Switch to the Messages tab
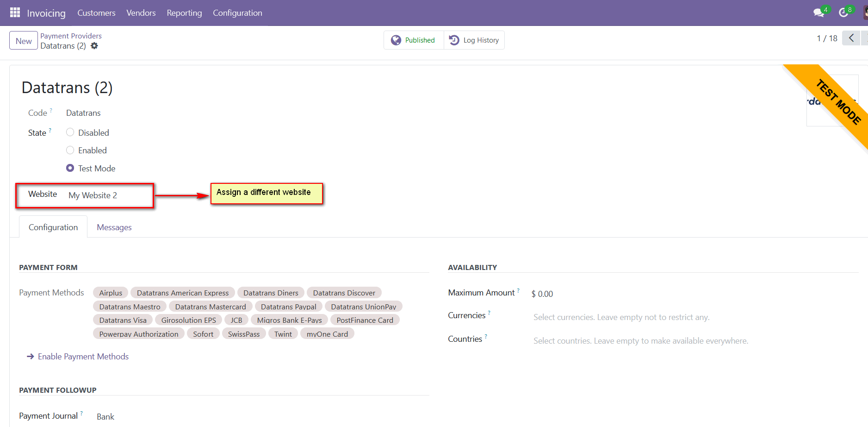 point(114,227)
